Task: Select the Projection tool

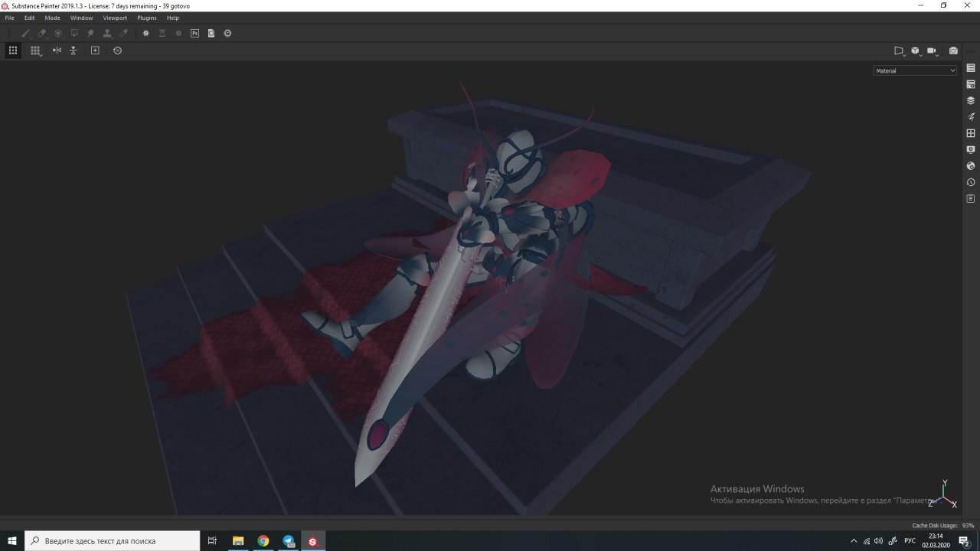Action: point(58,33)
